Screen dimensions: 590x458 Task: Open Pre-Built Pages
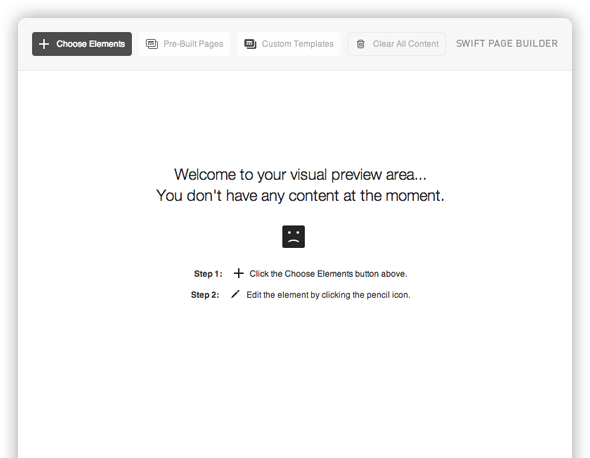[184, 44]
